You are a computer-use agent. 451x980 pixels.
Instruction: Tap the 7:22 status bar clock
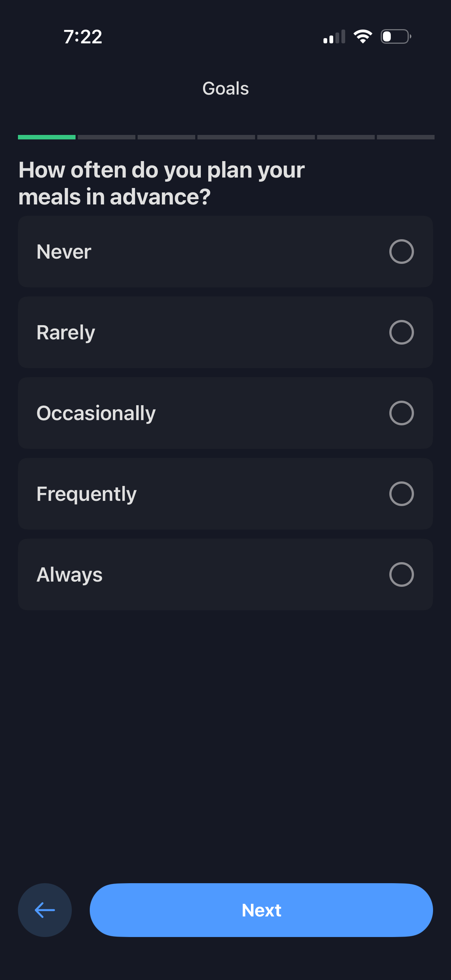tap(83, 37)
